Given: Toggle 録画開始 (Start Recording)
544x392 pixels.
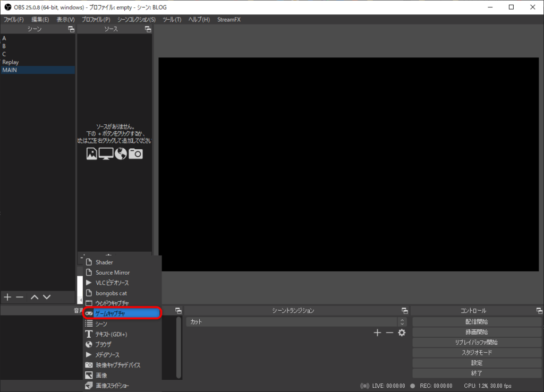Looking at the screenshot, I should 477,332.
